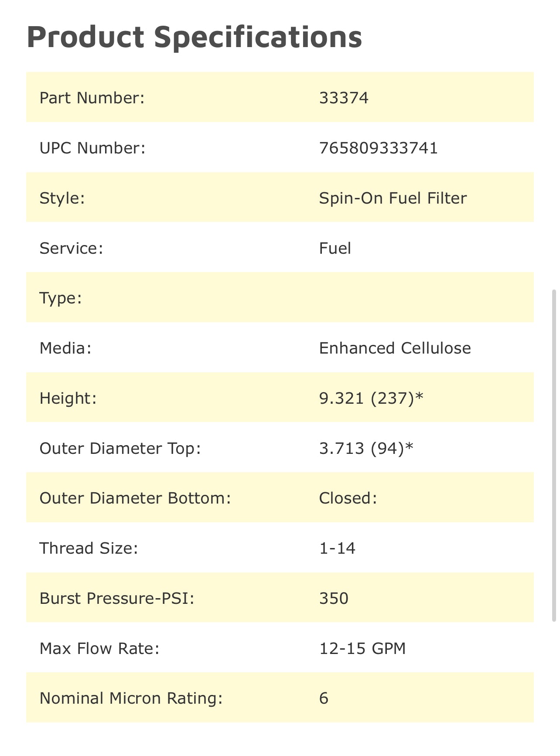Click the part number value 33374
Image resolution: width=560 pixels, height=756 pixels.
pos(344,98)
